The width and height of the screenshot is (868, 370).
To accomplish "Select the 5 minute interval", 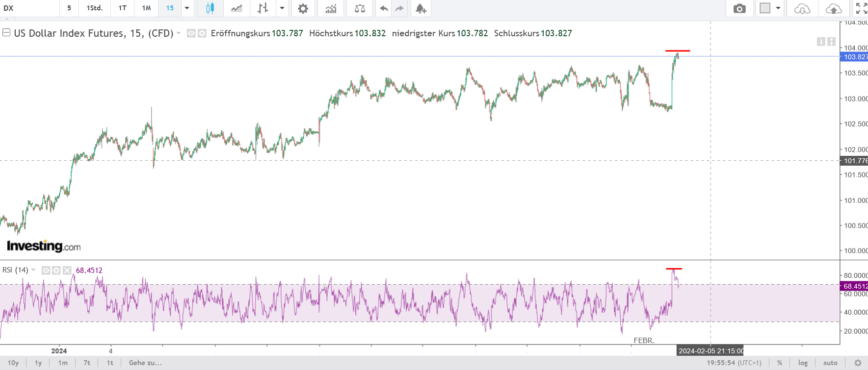I will click(69, 8).
